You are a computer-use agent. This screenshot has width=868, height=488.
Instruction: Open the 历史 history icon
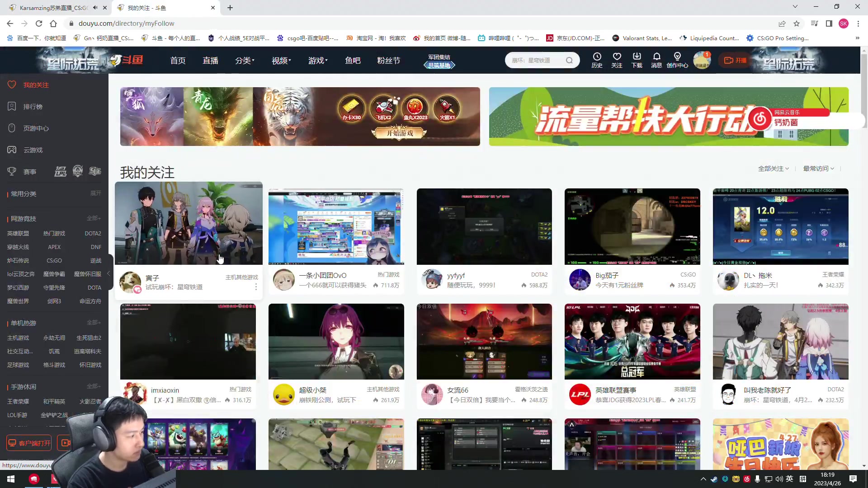597,60
